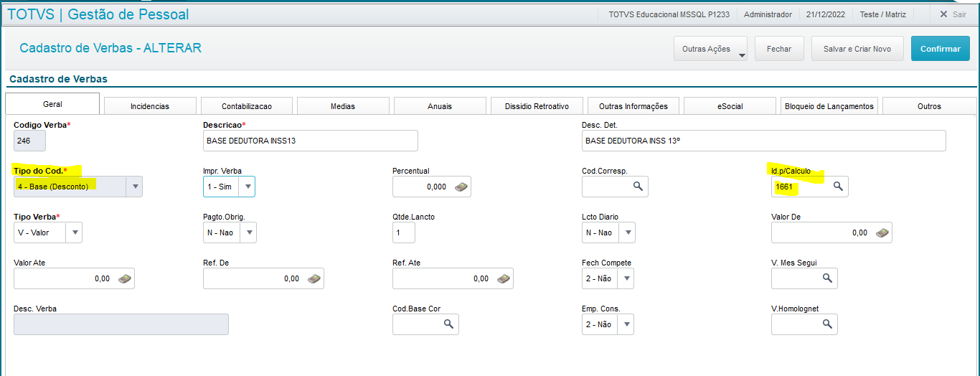Open the Outros tab
Viewport: 980px width, 376px height.
tap(929, 106)
